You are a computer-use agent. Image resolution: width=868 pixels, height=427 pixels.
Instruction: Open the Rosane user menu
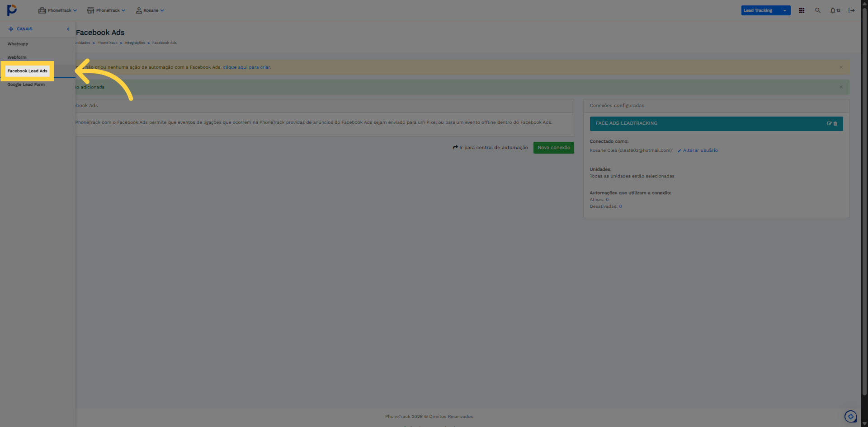pyautogui.click(x=150, y=10)
